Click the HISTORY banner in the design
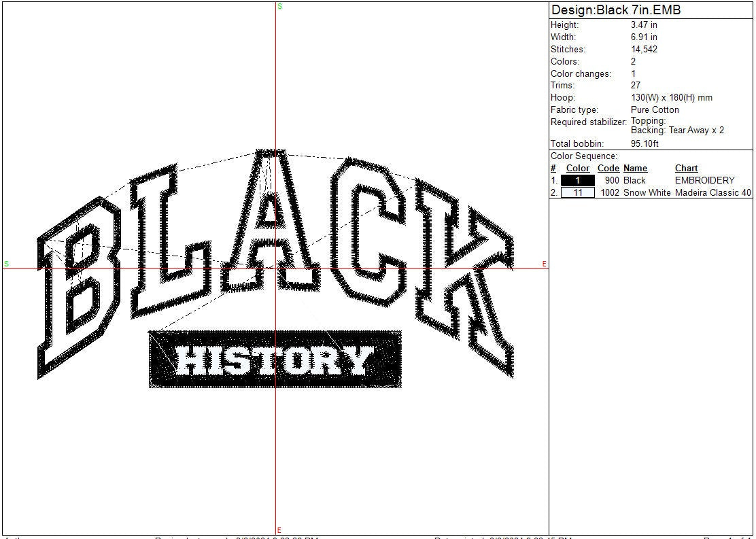This screenshot has width=756, height=539. [275, 360]
